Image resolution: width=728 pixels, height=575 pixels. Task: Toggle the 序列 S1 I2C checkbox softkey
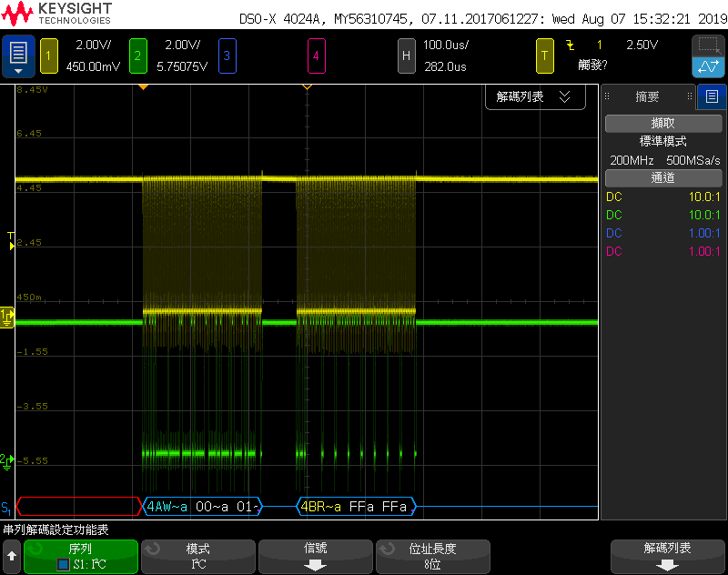[81, 557]
